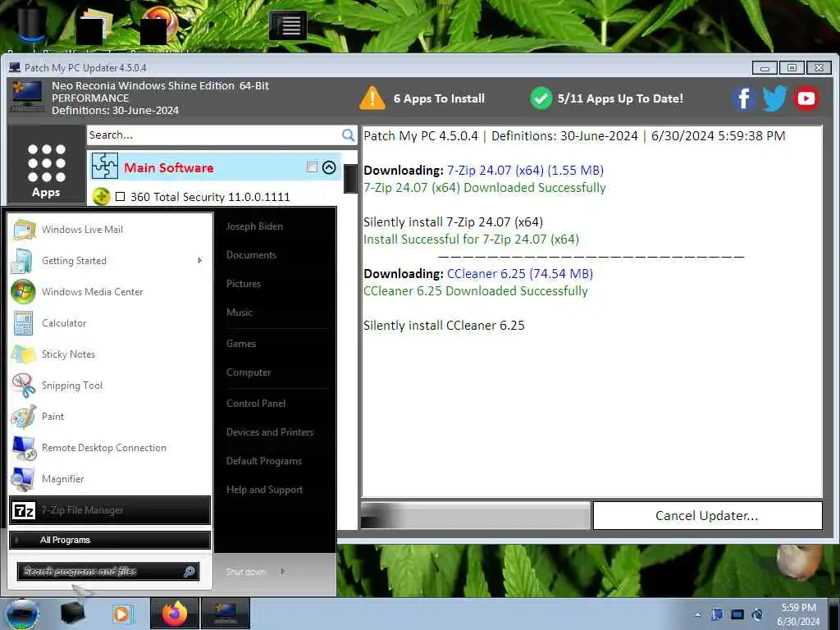This screenshot has width=840, height=630.
Task: Click the computer monitor icon in header
Action: [x=27, y=97]
